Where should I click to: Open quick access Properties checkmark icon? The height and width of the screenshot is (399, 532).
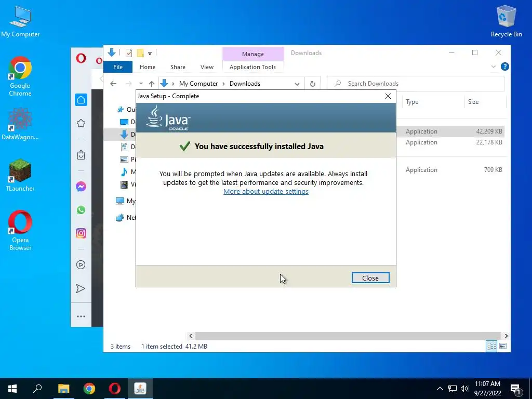(129, 53)
